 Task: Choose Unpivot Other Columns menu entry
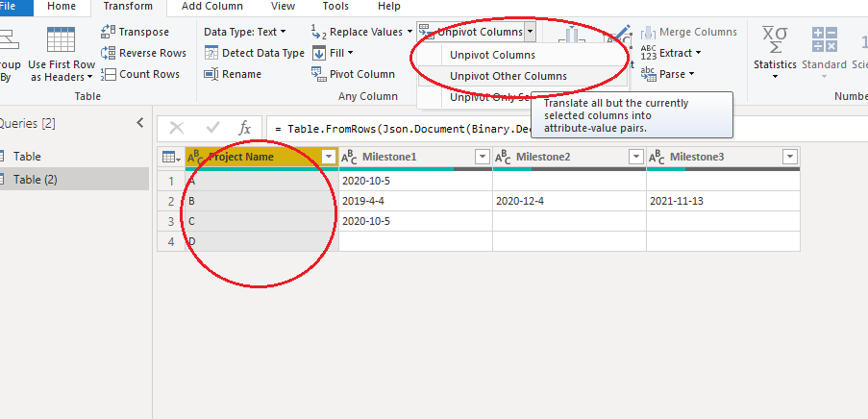[x=508, y=76]
